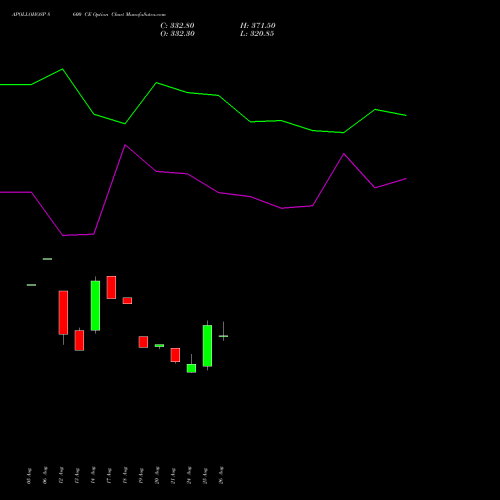Click the close price value C: 332.80
Viewport: 500px width, 500px height.
tap(177, 26)
